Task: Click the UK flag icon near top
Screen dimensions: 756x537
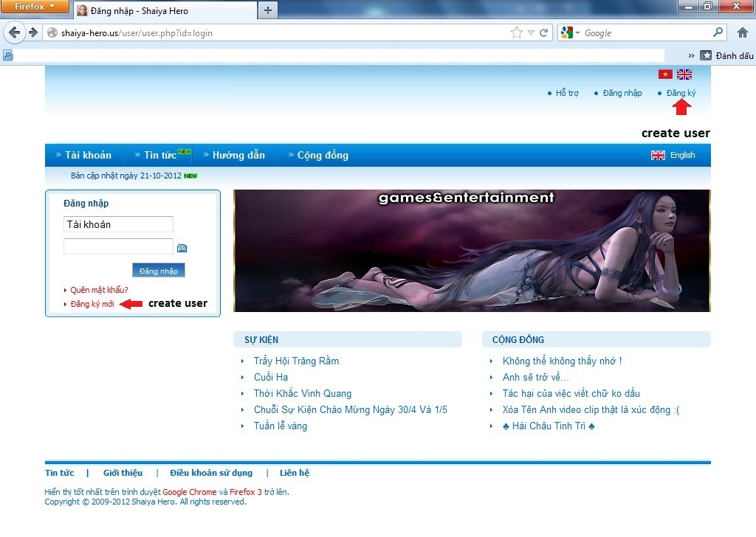Action: click(684, 75)
